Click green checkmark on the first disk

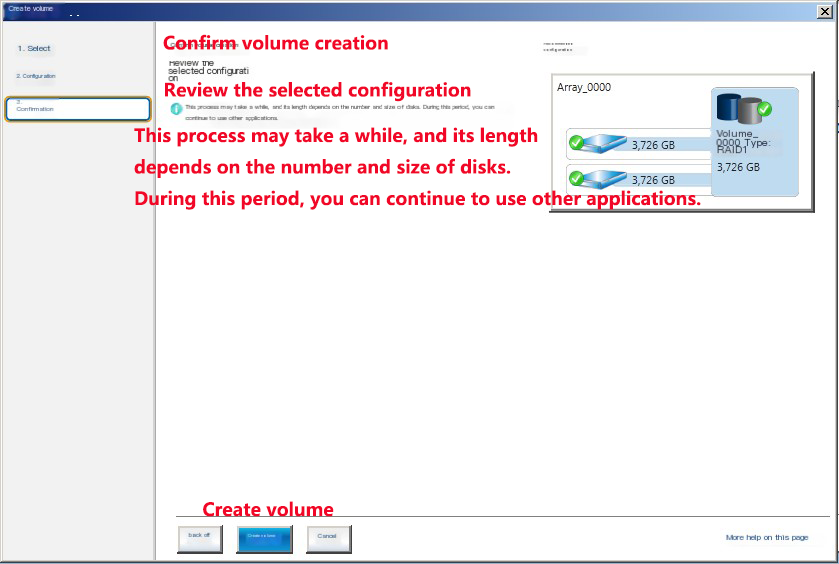pyautogui.click(x=576, y=142)
